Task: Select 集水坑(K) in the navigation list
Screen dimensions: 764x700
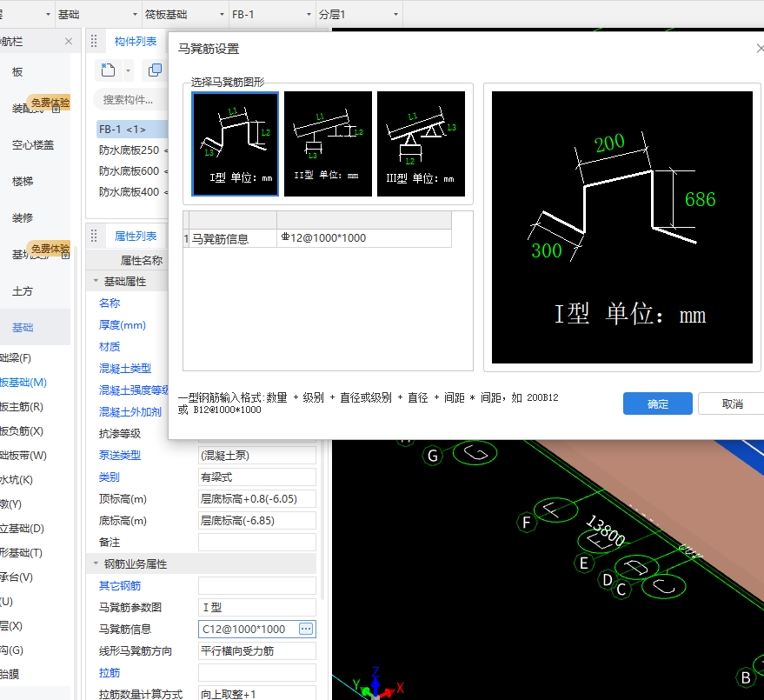Action: [17, 480]
